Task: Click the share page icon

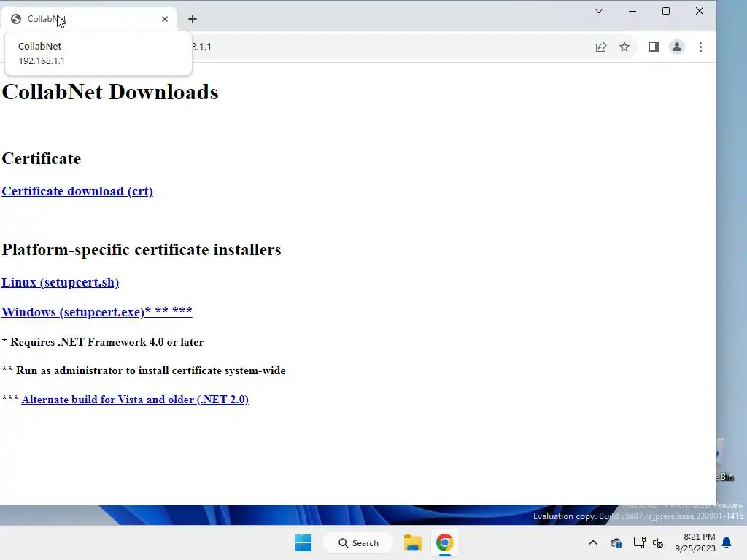Action: click(x=601, y=47)
